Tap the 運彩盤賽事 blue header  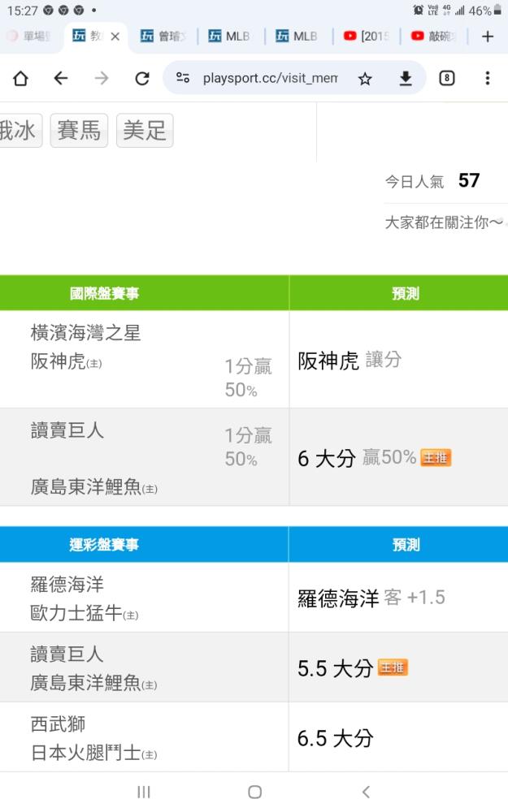point(104,545)
